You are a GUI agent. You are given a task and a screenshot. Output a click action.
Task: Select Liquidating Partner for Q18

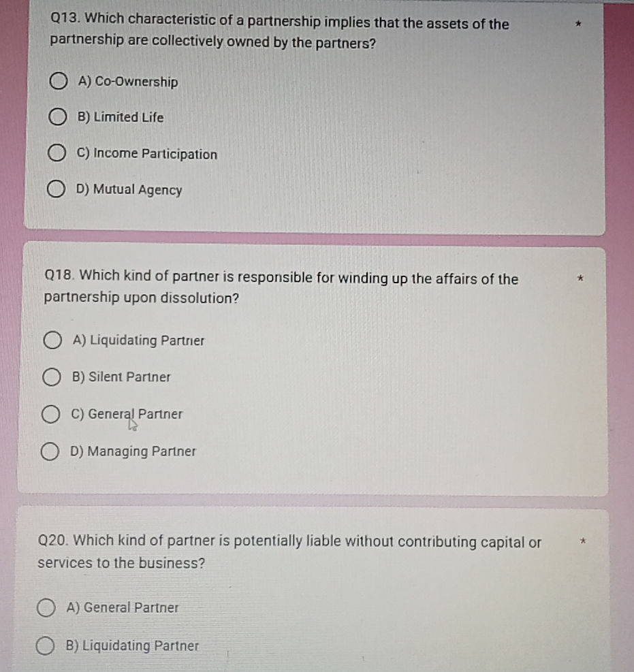tap(52, 340)
